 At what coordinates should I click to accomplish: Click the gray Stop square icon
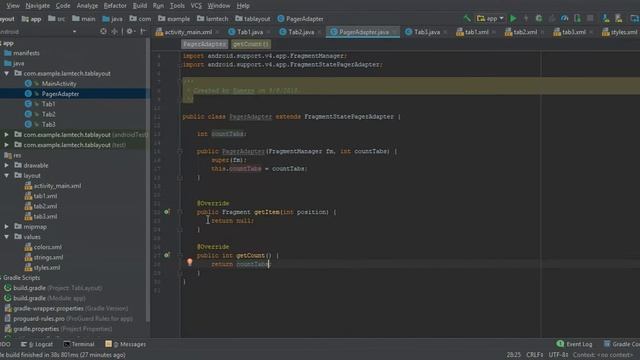pos(590,18)
